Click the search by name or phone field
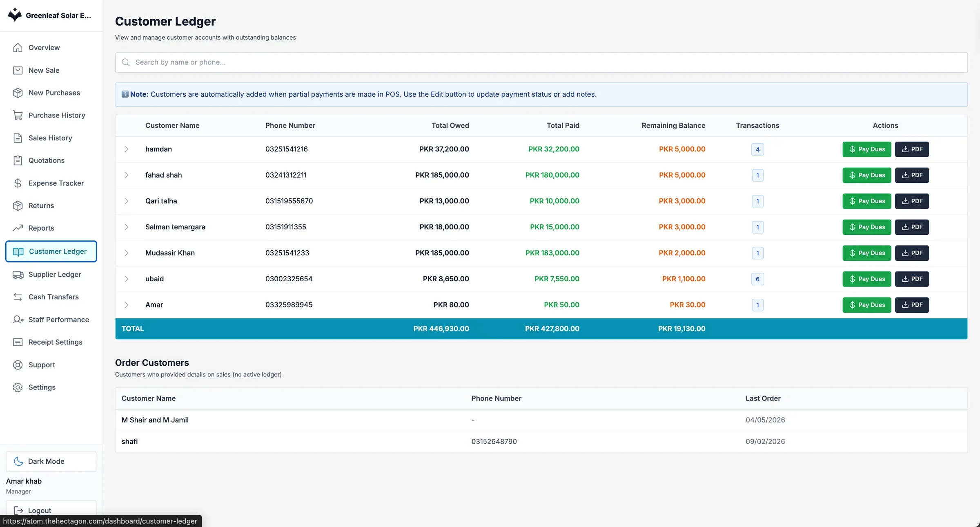The width and height of the screenshot is (980, 527). [x=541, y=62]
